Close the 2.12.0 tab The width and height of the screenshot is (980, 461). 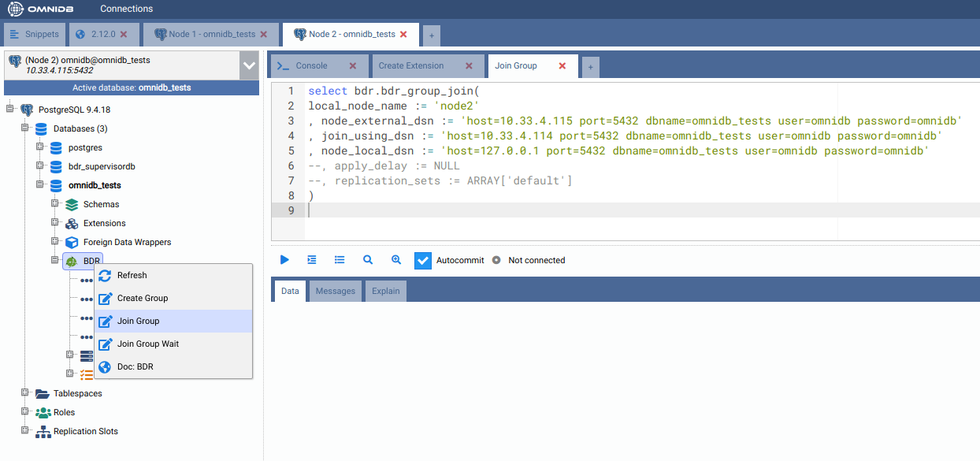tap(124, 35)
